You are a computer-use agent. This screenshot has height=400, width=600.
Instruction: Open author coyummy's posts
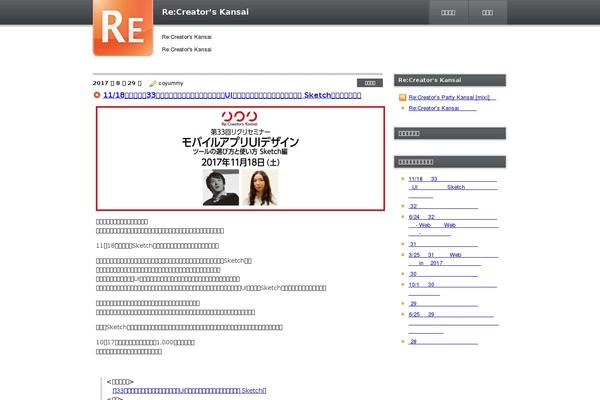point(171,83)
